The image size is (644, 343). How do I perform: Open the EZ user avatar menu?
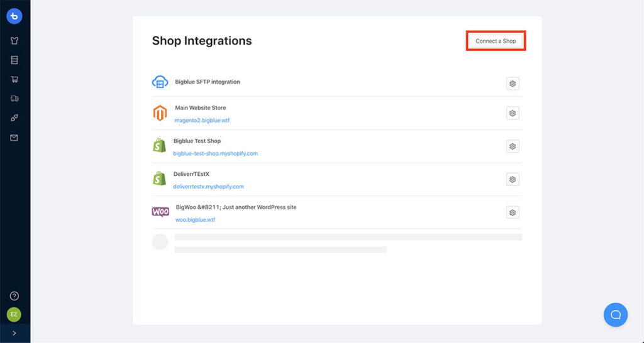click(x=14, y=314)
